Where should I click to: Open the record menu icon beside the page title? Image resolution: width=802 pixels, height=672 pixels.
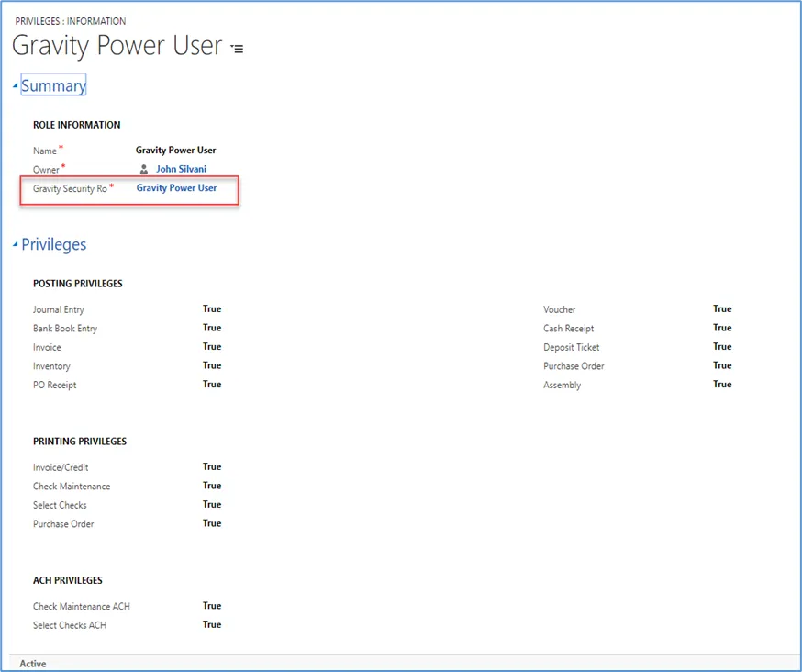[x=237, y=49]
